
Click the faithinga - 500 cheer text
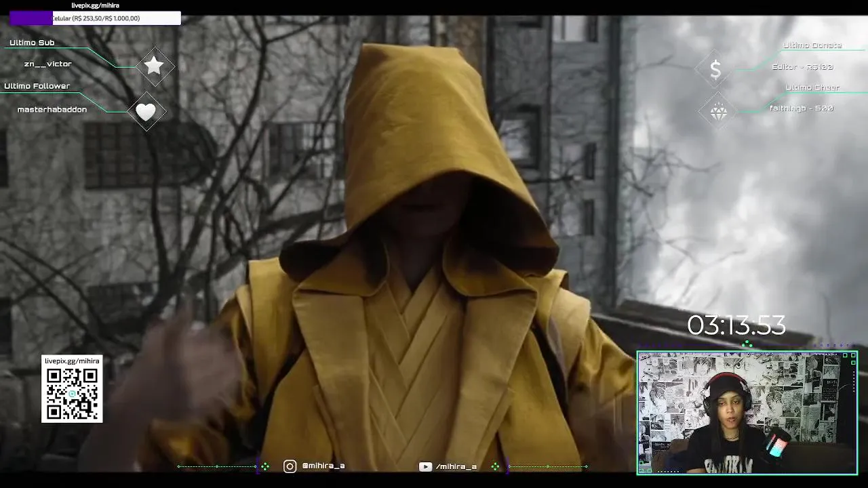click(802, 108)
